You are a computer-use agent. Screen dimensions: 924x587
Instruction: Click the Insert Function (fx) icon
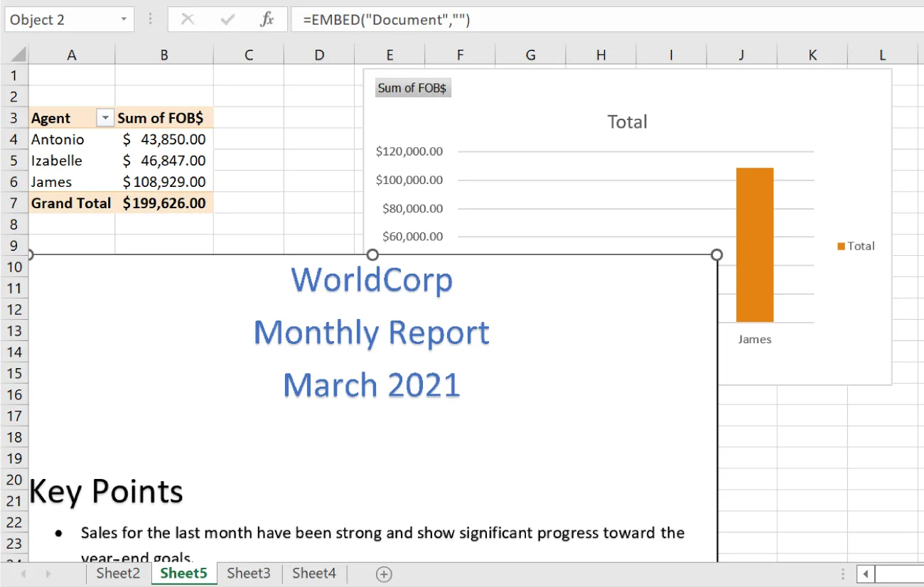[x=267, y=19]
